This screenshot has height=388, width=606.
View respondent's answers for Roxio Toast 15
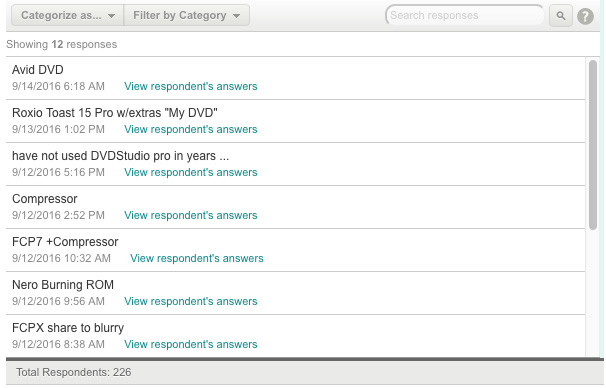point(191,129)
